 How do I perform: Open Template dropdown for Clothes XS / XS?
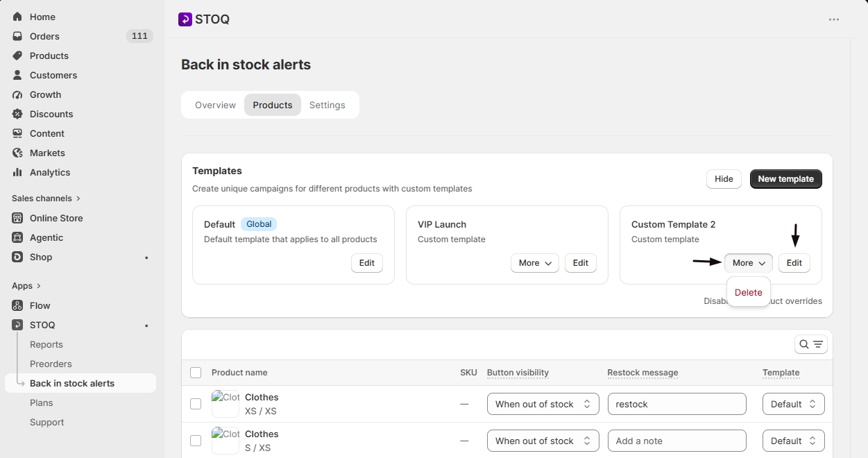point(794,404)
